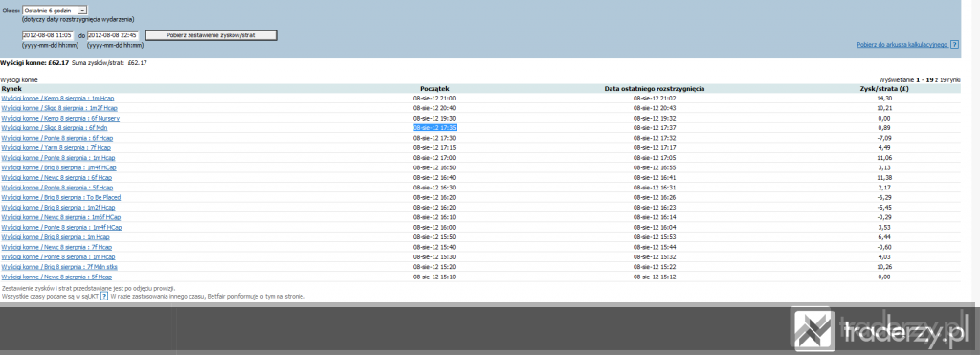Click Pobierz zestawienie zysków/strat button
Image resolution: width=980 pixels, height=355 pixels.
pos(211,35)
